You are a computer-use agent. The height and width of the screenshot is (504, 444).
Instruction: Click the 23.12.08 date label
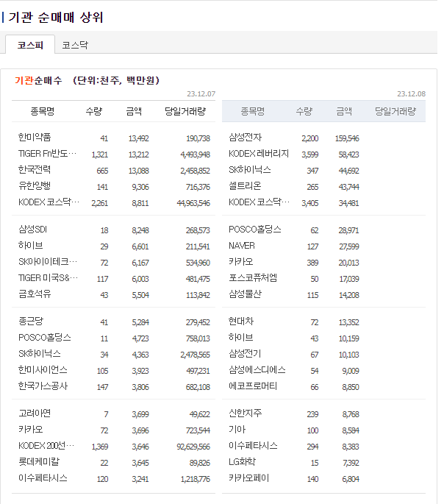pos(411,94)
